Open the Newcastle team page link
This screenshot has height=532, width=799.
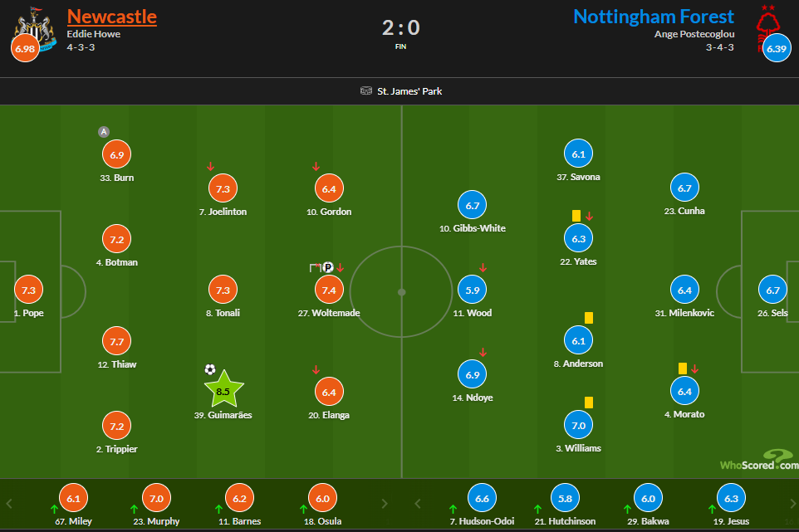[111, 16]
